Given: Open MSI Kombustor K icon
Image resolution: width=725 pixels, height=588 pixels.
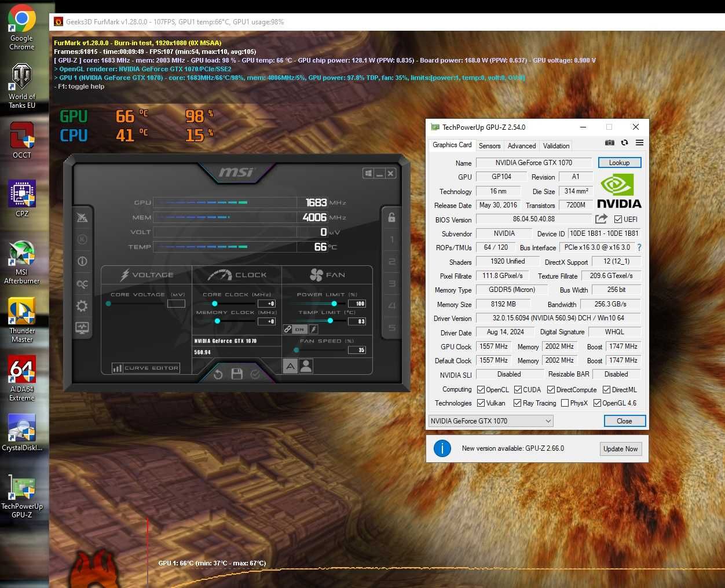Looking at the screenshot, I should (82, 239).
